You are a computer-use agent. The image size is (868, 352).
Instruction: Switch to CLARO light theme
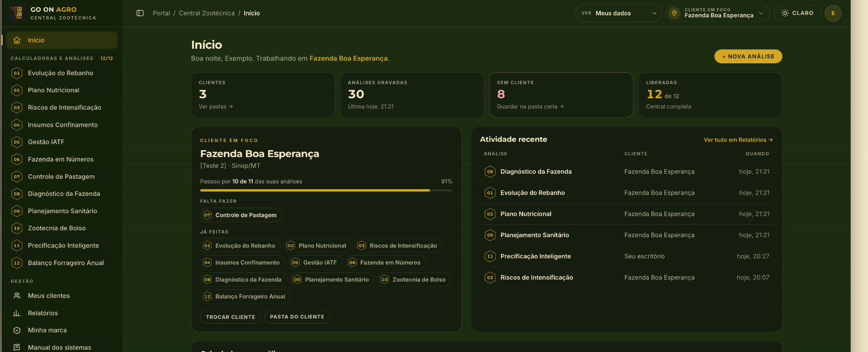(797, 13)
